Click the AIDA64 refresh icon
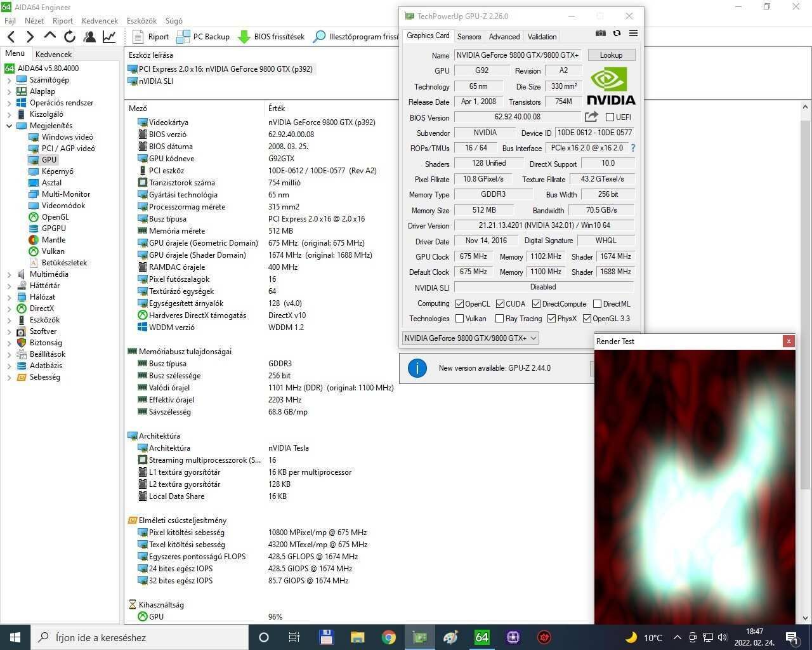 point(70,37)
